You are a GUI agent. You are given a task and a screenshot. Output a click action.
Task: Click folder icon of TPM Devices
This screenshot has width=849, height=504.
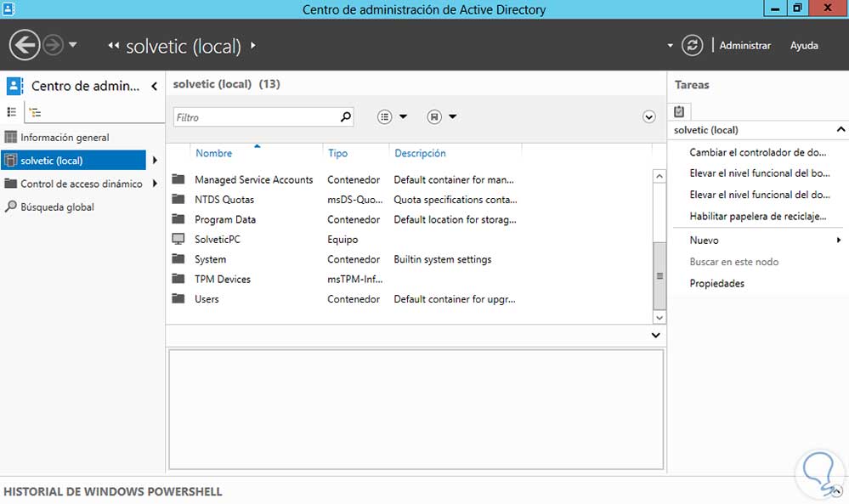click(178, 278)
